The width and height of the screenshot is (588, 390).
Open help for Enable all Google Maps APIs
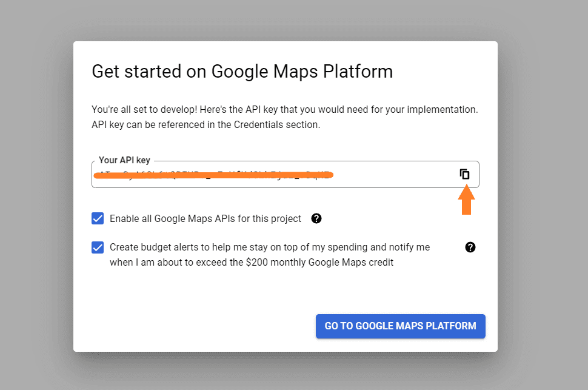coord(316,218)
